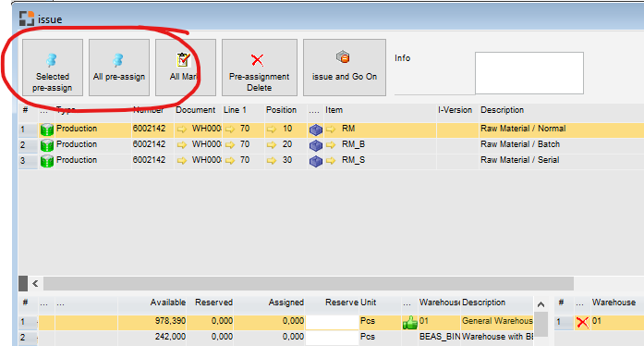The image size is (644, 346).
Task: Click the horizontal scrollbar track of item grid
Action: [x=309, y=283]
